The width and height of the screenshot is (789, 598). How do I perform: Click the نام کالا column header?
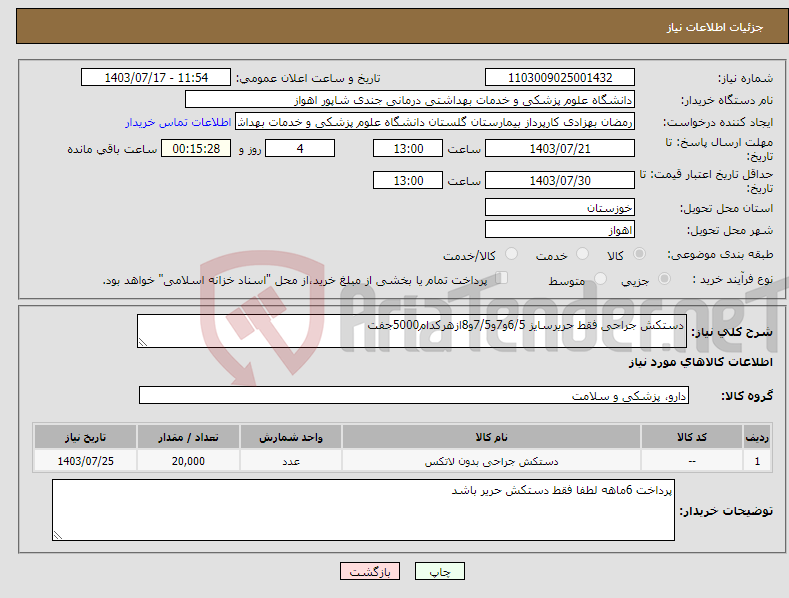click(x=491, y=437)
